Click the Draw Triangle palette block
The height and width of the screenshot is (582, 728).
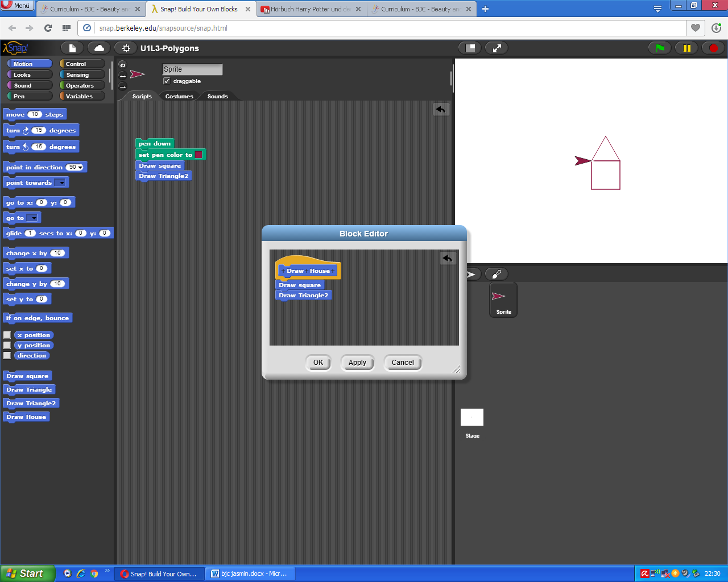[x=29, y=390]
